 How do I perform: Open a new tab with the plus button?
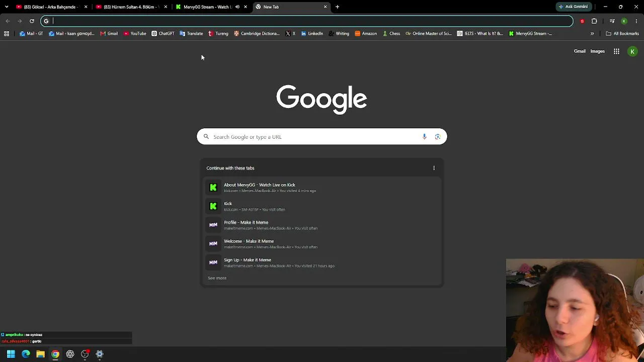pyautogui.click(x=338, y=7)
